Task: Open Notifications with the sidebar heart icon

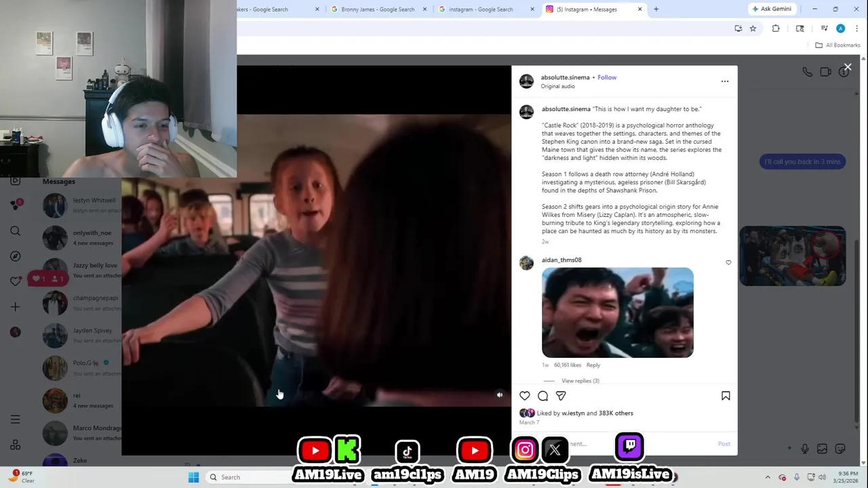Action: coord(16,281)
